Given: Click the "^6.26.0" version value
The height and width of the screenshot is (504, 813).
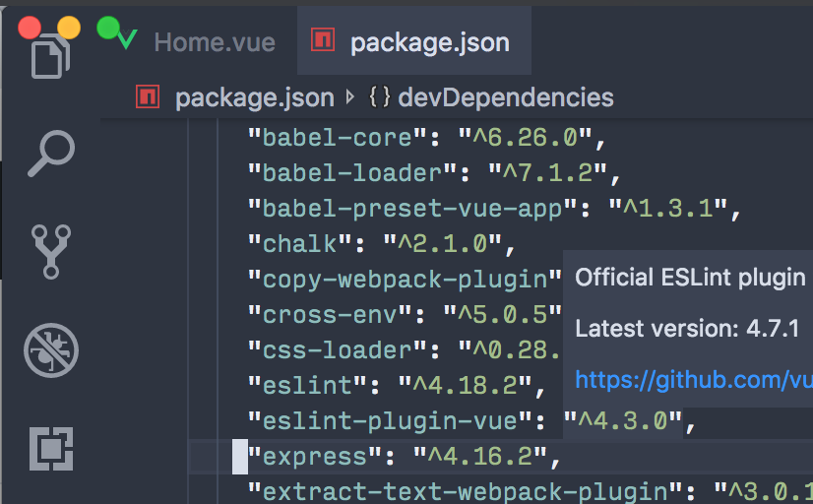Looking at the screenshot, I should (526, 138).
